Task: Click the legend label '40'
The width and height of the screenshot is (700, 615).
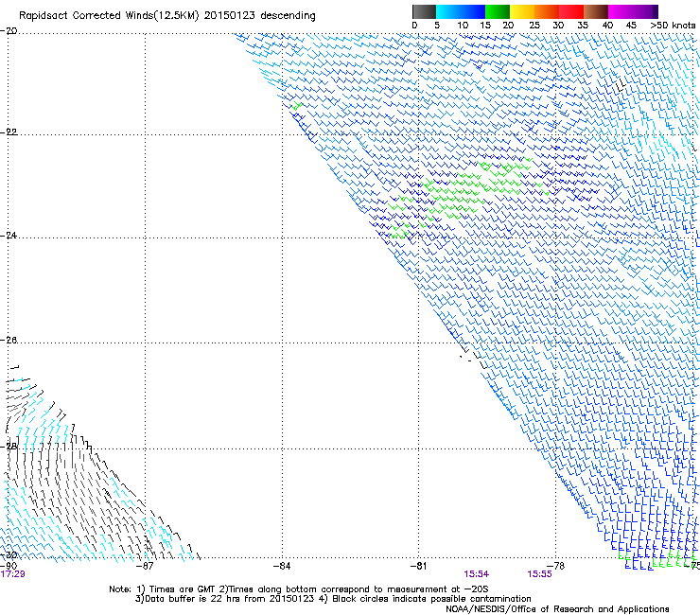Action: (607, 26)
